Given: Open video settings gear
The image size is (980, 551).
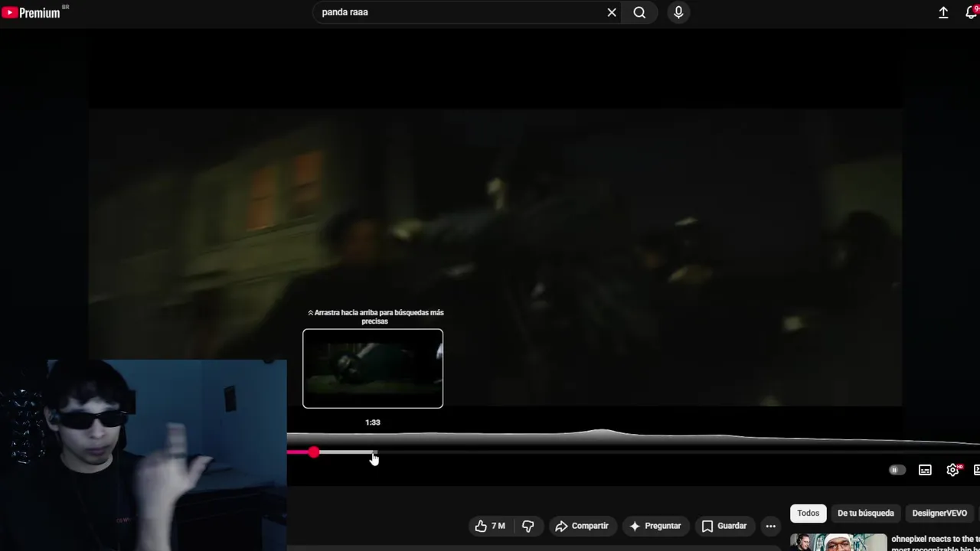Looking at the screenshot, I should [953, 470].
